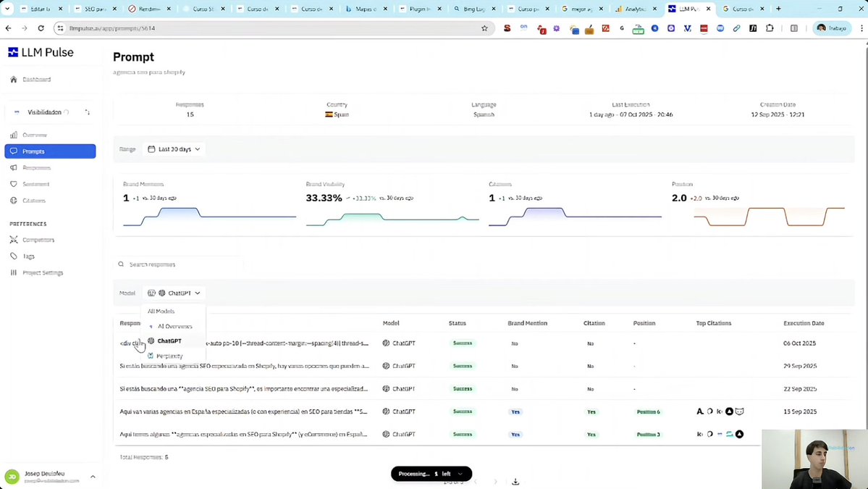This screenshot has height=489, width=868.
Task: Select the Overview chart icon
Action: [14, 135]
